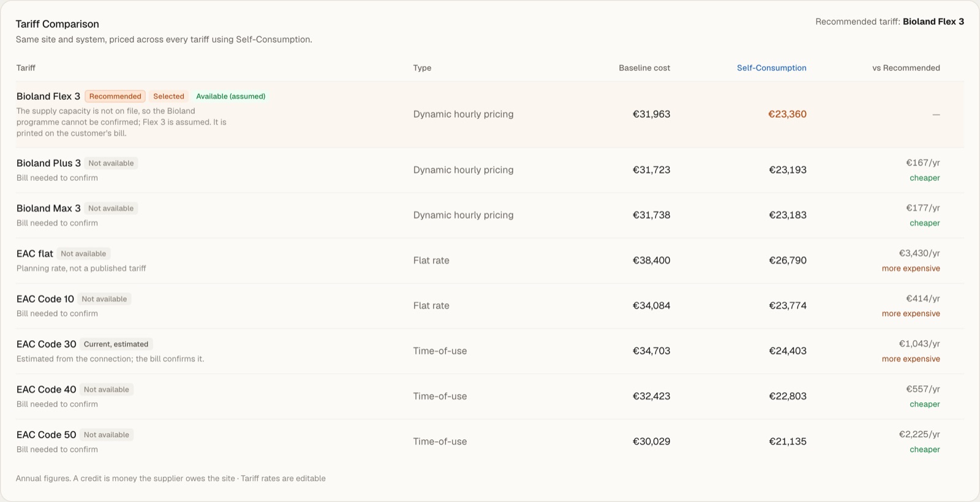This screenshot has height=502, width=980.
Task: Select the EAC flat tariff name
Action: [x=35, y=254]
